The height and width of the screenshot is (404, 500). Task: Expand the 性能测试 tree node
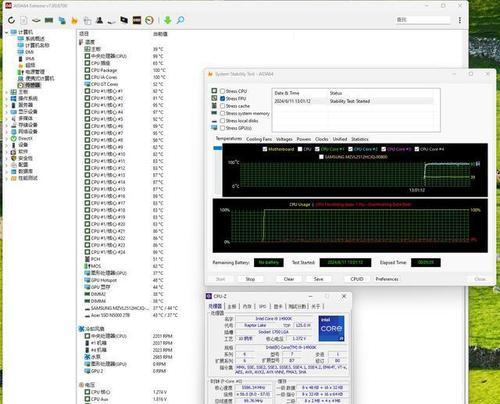[x=6, y=178]
